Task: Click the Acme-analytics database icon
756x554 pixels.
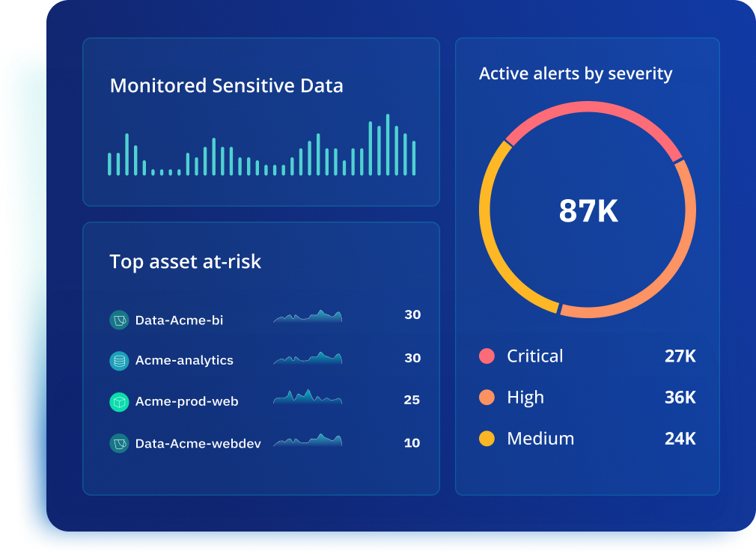Action: tap(119, 360)
